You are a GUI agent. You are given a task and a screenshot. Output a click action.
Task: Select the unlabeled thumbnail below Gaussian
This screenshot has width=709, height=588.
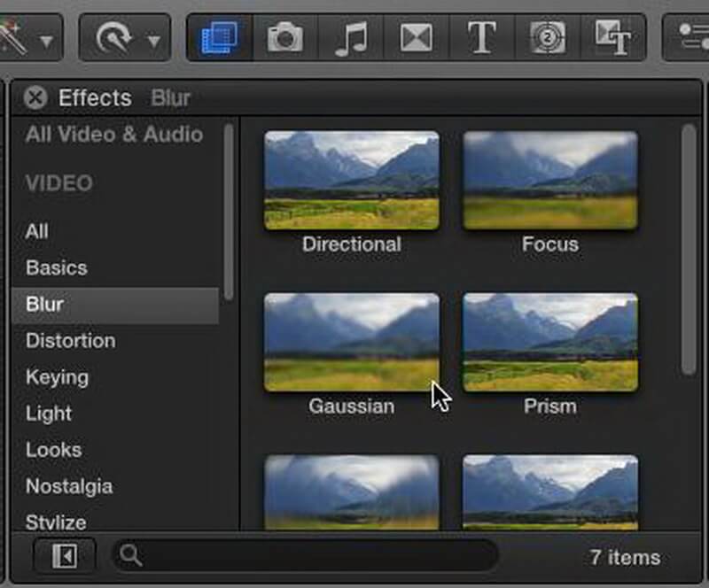pos(351,492)
